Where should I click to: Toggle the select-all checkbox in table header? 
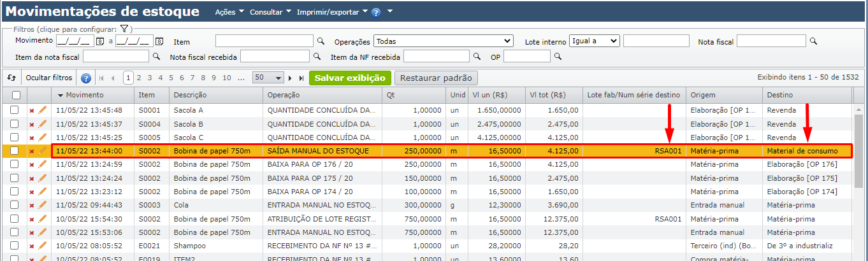point(16,95)
